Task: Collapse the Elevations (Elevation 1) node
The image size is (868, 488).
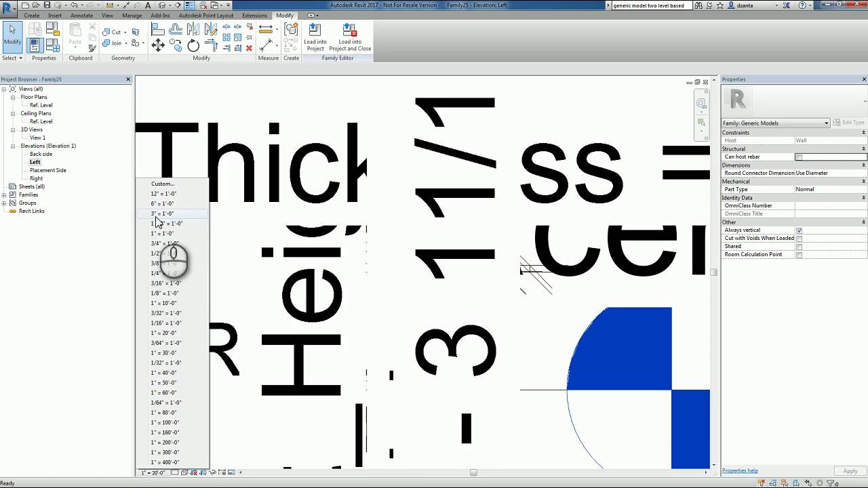Action: coord(12,146)
